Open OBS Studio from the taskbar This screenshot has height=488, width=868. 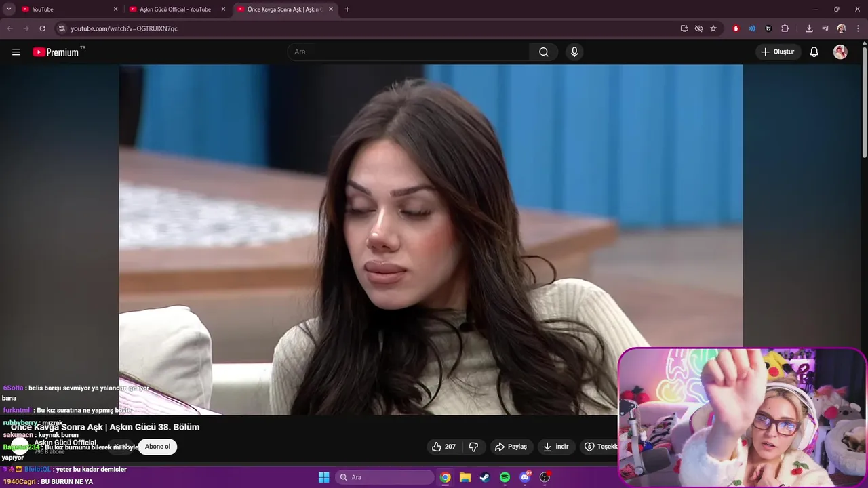[545, 477]
